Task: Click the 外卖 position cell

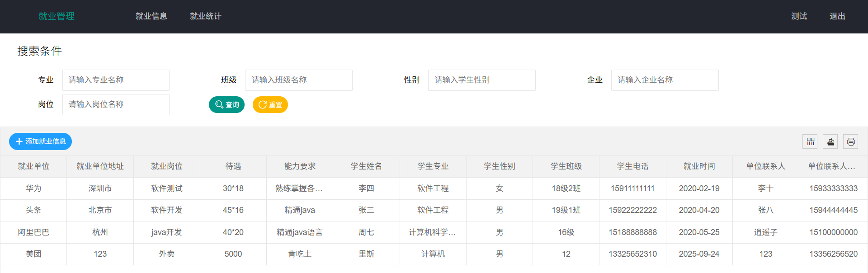Action: click(167, 254)
